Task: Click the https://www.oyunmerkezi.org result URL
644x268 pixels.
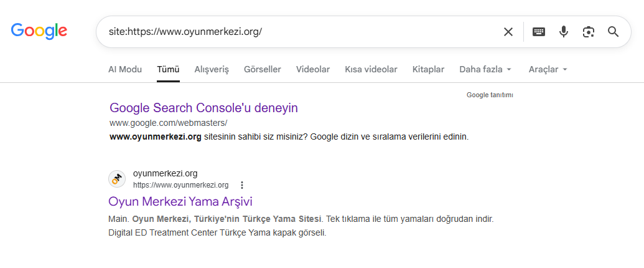Action: coord(180,185)
